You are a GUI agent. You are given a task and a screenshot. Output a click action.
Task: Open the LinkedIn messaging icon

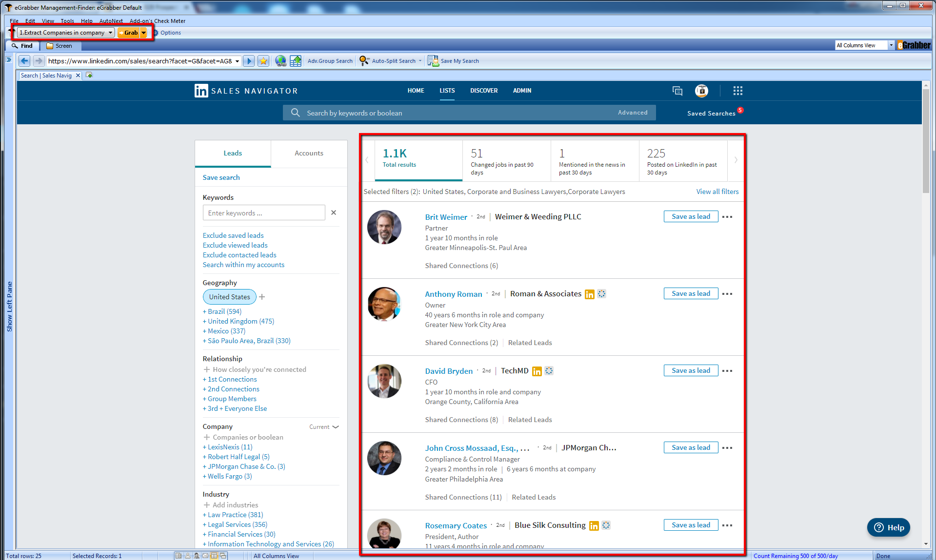(x=677, y=91)
